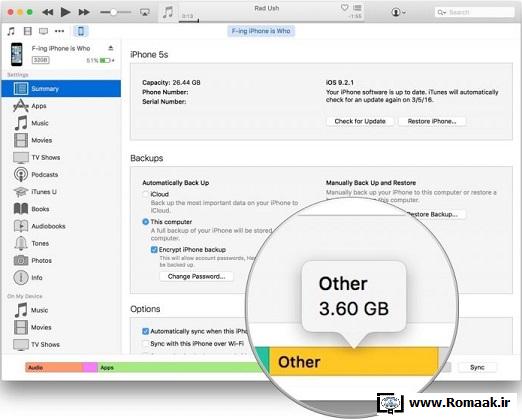This screenshot has width=522, height=420.
Task: Open Apps in Settings sidebar
Action: click(61, 106)
